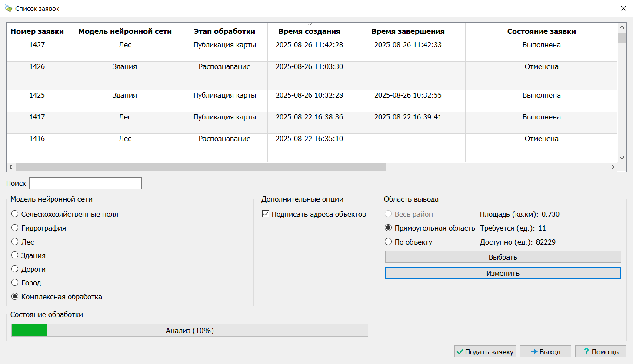Select the Гидрография model option

pos(15,228)
